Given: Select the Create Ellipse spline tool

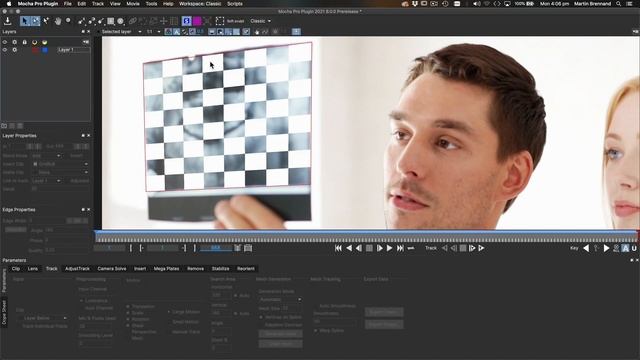Looking at the screenshot, I should tap(120, 21).
